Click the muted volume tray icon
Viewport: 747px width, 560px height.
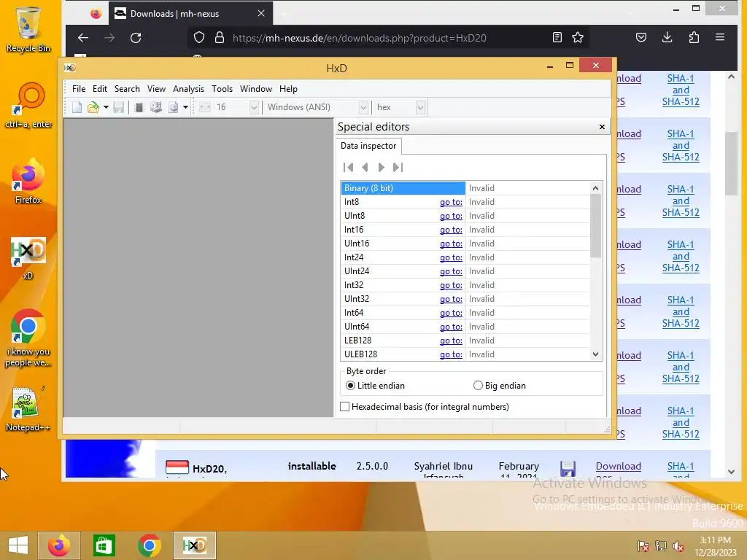tap(678, 546)
